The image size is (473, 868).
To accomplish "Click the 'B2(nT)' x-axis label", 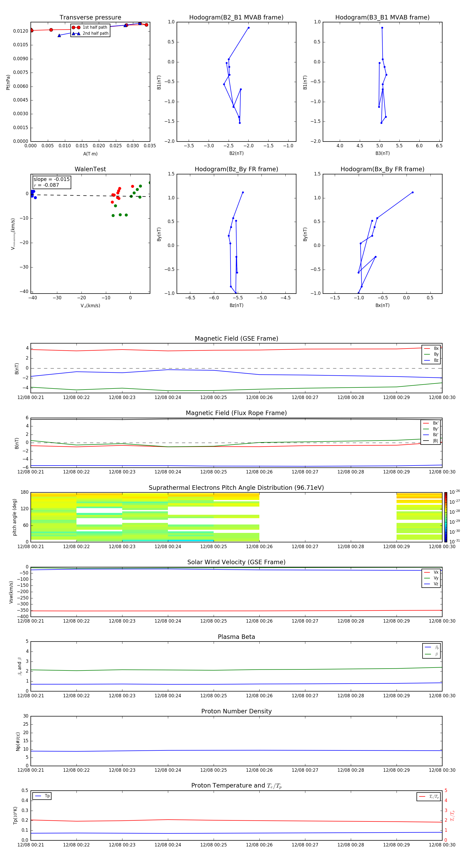I will click(236, 154).
